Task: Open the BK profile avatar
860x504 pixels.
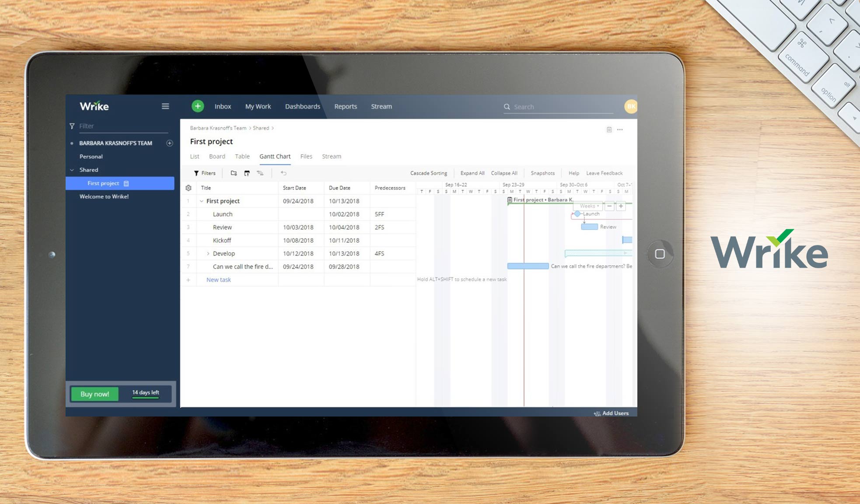Action: (630, 106)
